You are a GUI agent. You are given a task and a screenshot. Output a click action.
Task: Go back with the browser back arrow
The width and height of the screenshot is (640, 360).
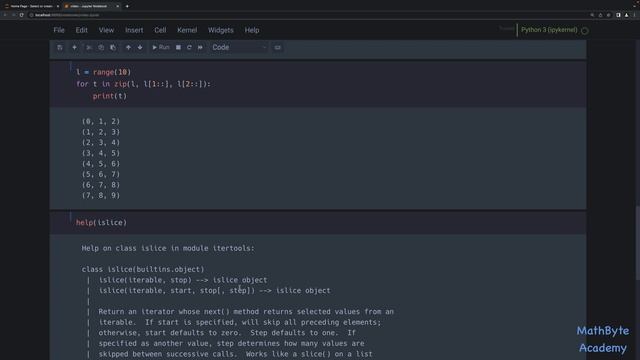(5, 15)
